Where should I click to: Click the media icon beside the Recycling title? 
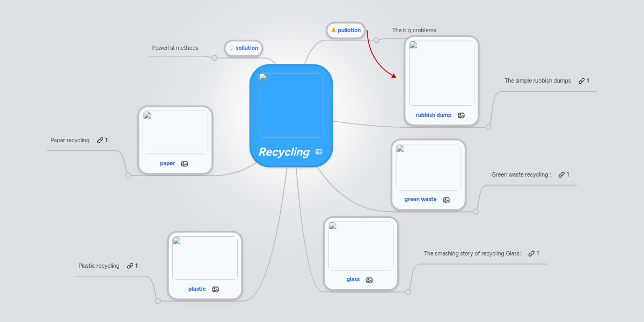click(x=318, y=152)
